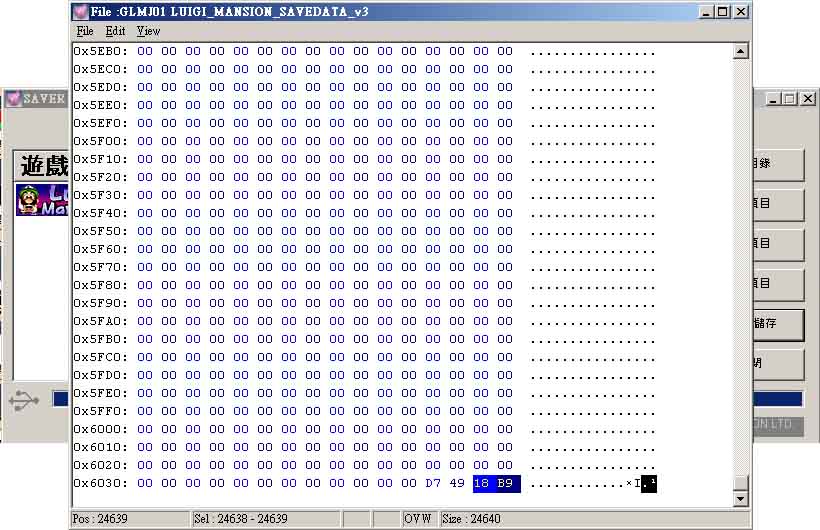Click the USB icon in SAVER window
Screen dimensions: 820x530
24,400
